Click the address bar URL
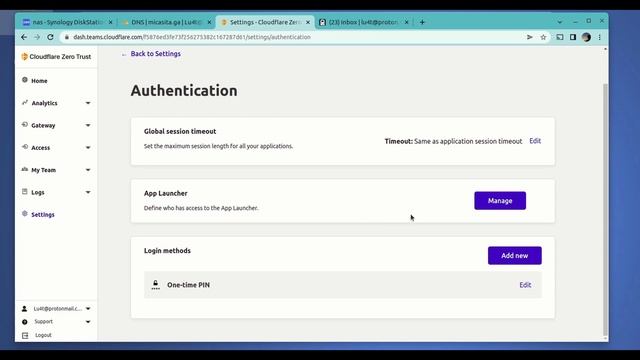 [192, 37]
